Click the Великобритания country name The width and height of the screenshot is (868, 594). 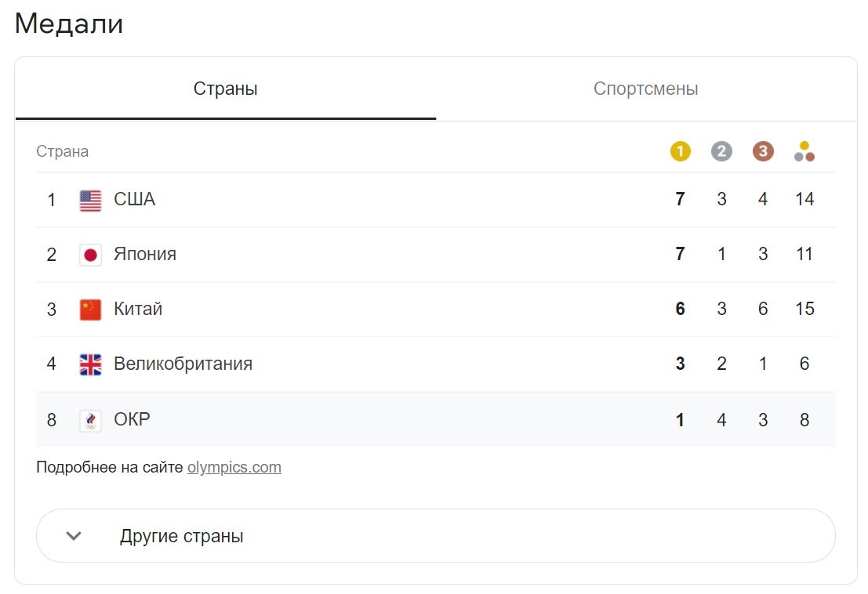coord(183,364)
